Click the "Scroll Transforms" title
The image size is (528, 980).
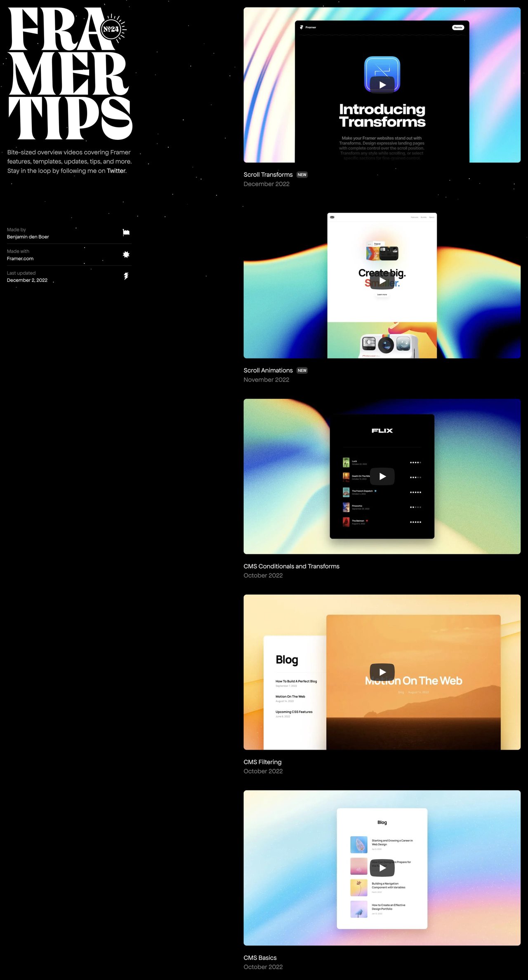(x=268, y=175)
